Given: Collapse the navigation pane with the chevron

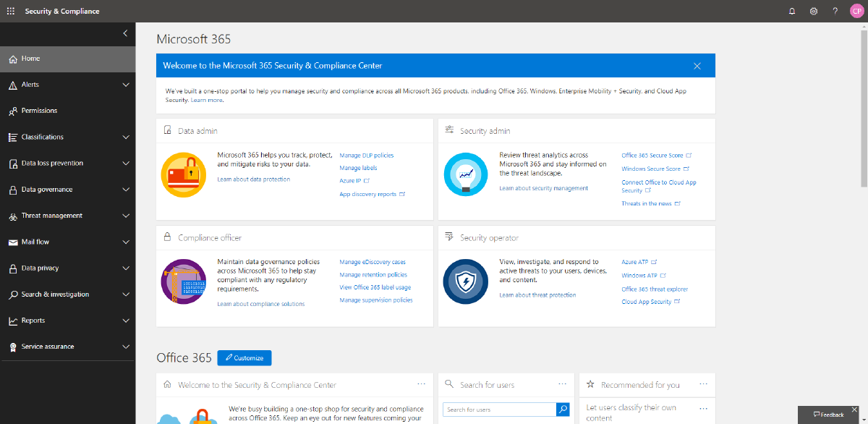Looking at the screenshot, I should tap(124, 33).
